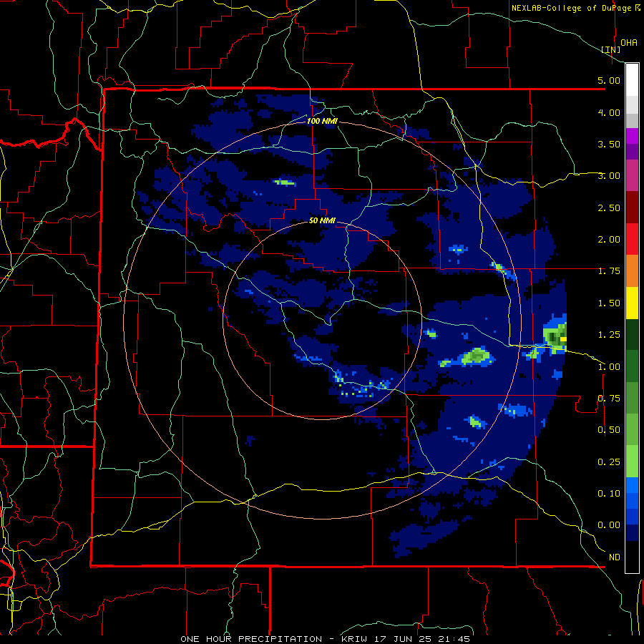644x644 pixels.
Task: Pick the dark red swatch on the color bar
Action: (632, 208)
